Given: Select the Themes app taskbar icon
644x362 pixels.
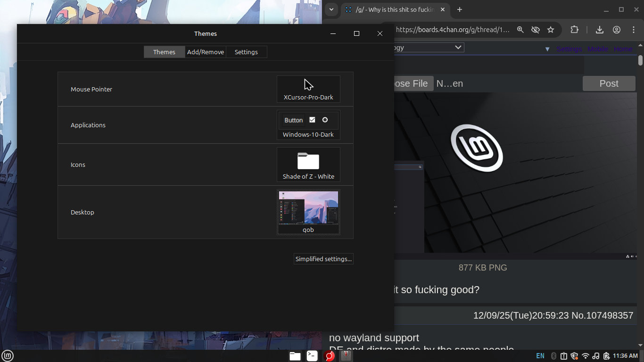Looking at the screenshot, I should point(346,356).
